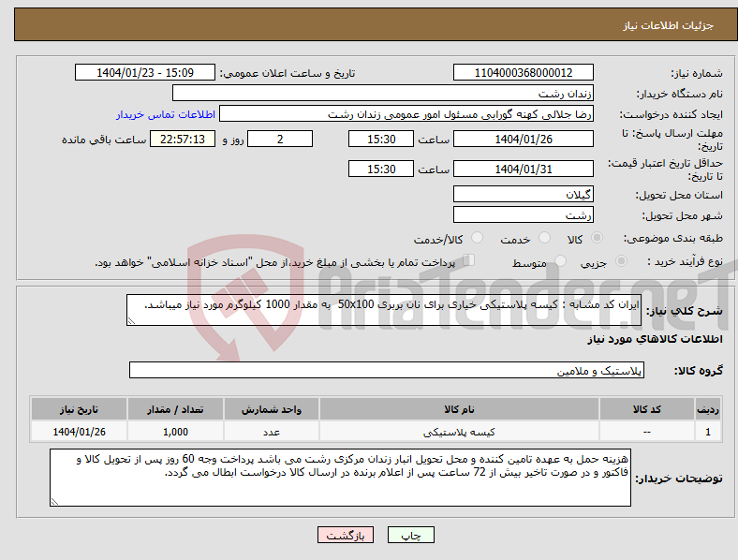The width and height of the screenshot is (738, 560).
Task: Select the جزیی purchase type radio
Action: tap(621, 260)
